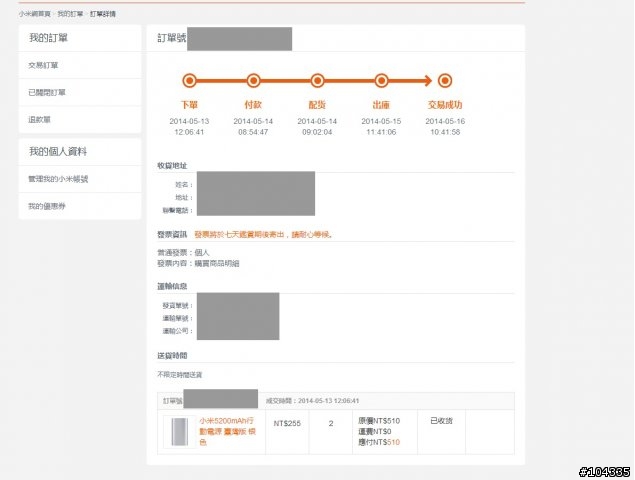
Task: Select 交易訂單 in the sidebar
Action: tap(43, 65)
